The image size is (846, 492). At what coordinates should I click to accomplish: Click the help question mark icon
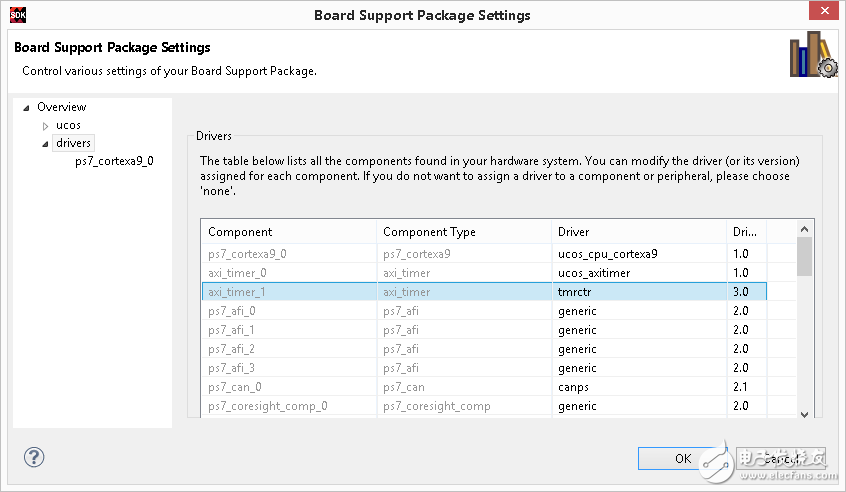pyautogui.click(x=34, y=458)
